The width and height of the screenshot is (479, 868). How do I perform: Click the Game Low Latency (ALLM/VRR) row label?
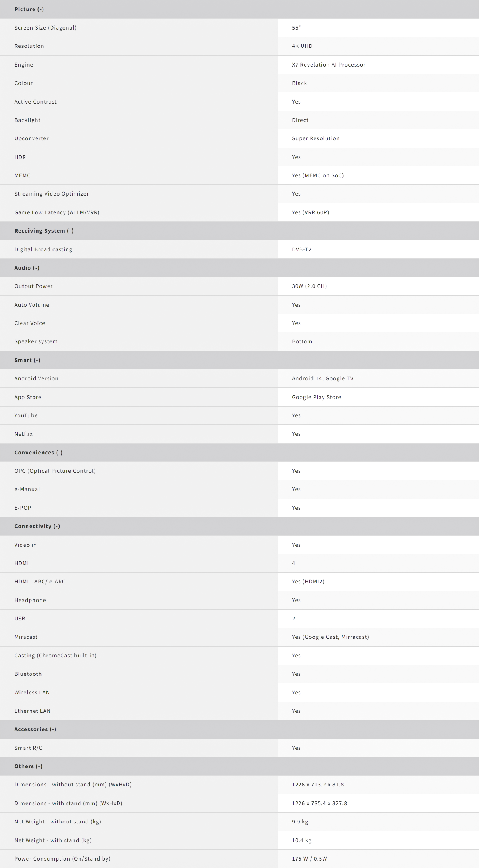pos(57,212)
